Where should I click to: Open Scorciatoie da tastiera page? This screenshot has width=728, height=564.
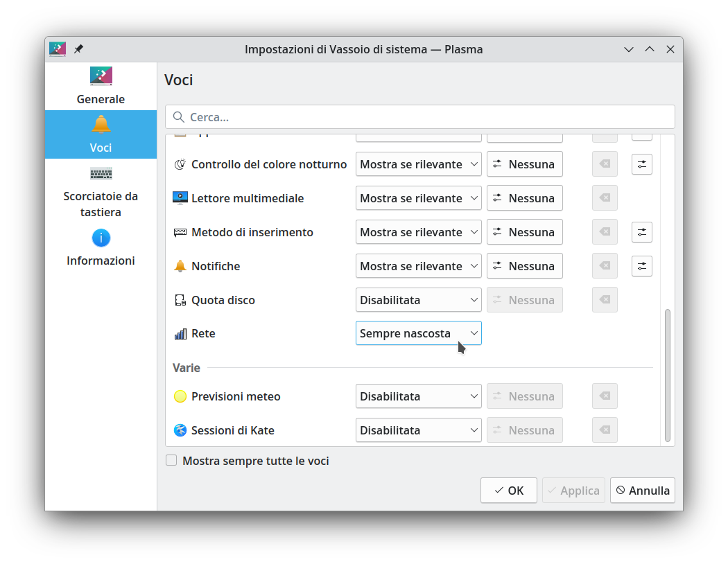(x=101, y=191)
